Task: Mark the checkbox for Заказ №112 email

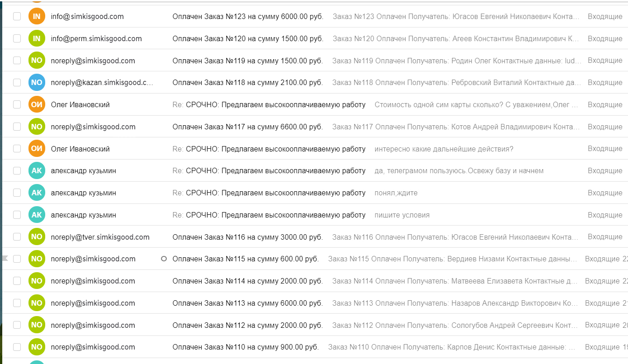Action: coord(17,325)
